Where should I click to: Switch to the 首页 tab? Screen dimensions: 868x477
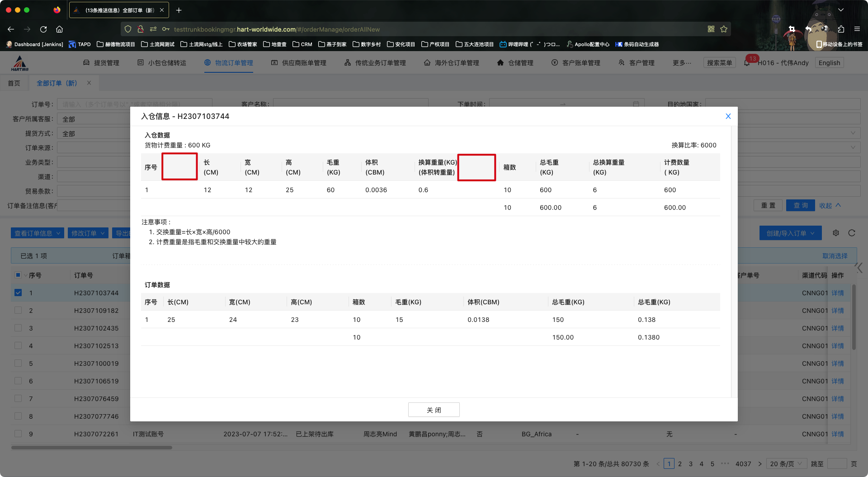tap(14, 83)
